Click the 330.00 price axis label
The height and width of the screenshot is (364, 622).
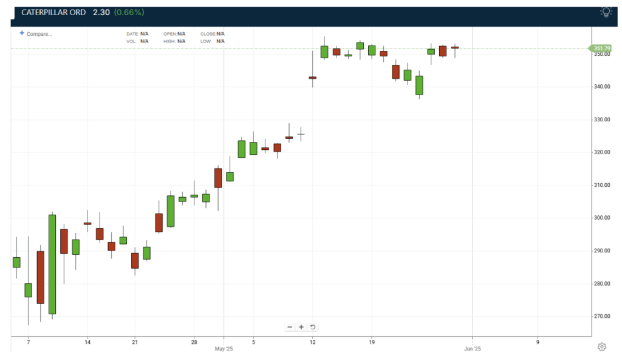click(602, 120)
